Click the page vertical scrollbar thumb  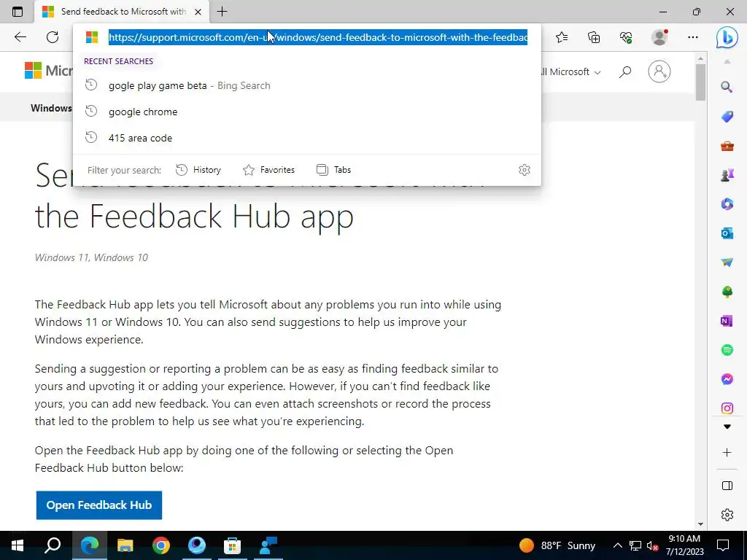click(x=700, y=82)
